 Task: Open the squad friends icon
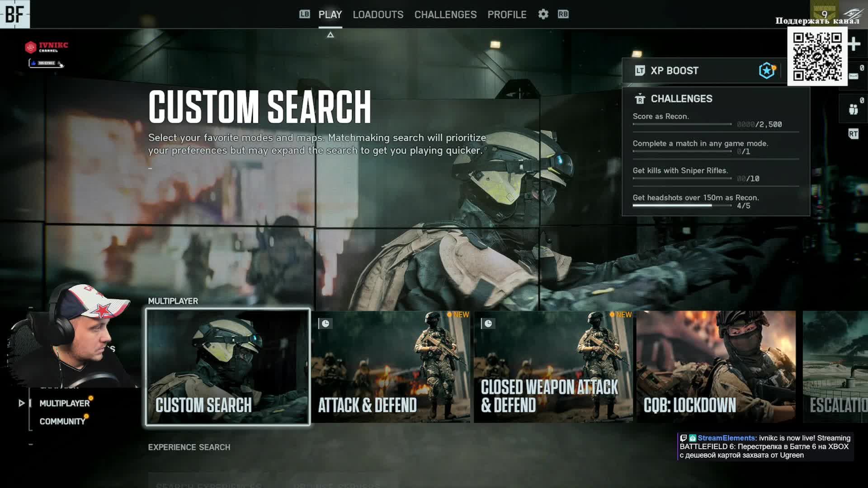853,109
